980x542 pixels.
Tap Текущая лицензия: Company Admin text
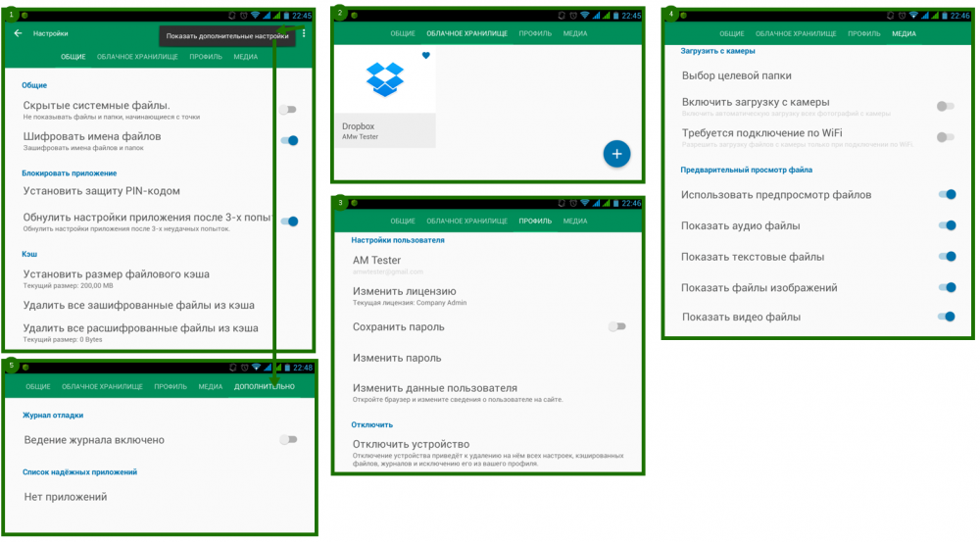(x=410, y=303)
